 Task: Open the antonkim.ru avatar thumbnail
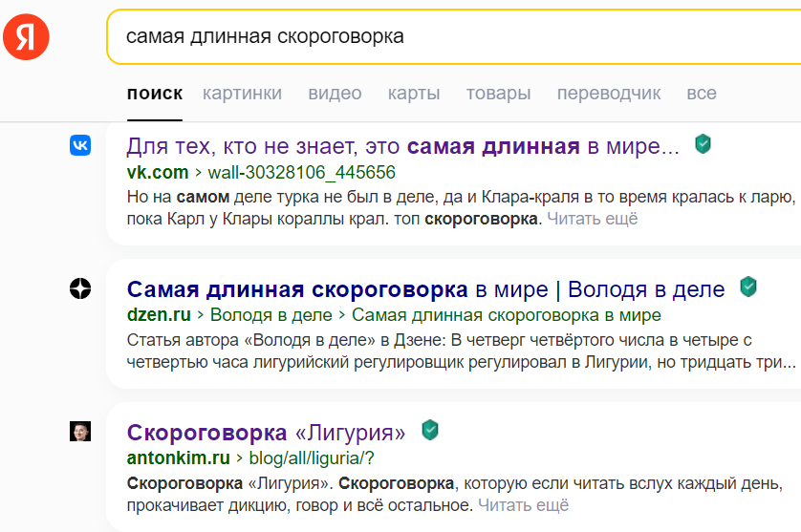(x=80, y=432)
